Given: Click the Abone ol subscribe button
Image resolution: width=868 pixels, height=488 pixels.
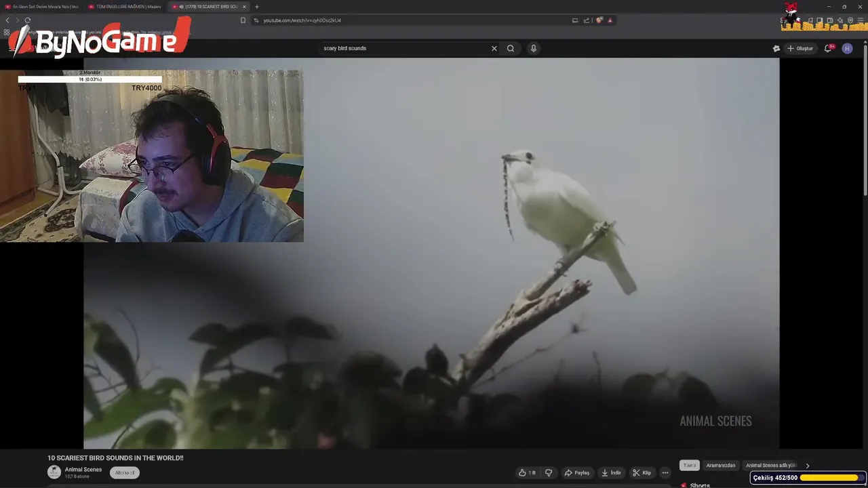Looking at the screenshot, I should pos(125,472).
